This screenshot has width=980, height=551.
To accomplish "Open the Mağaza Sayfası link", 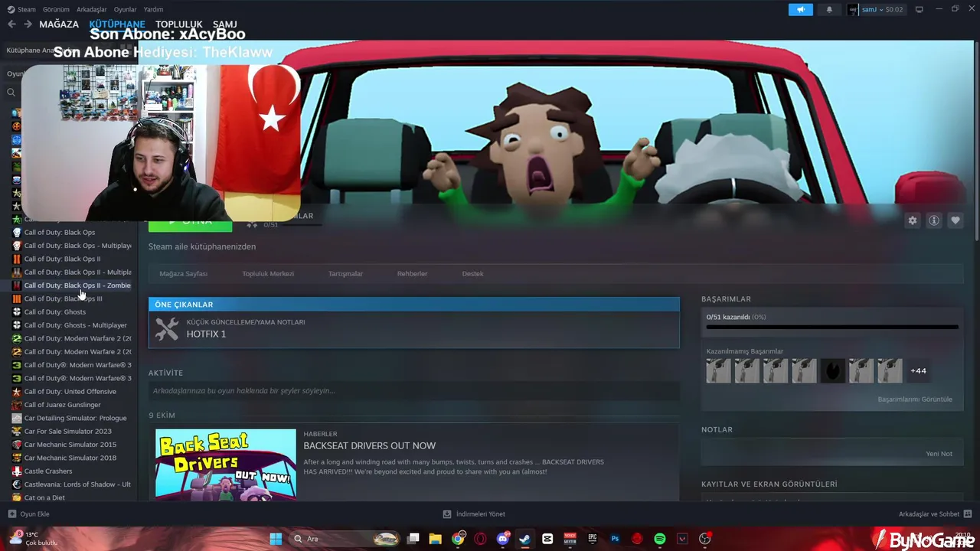I will point(183,273).
